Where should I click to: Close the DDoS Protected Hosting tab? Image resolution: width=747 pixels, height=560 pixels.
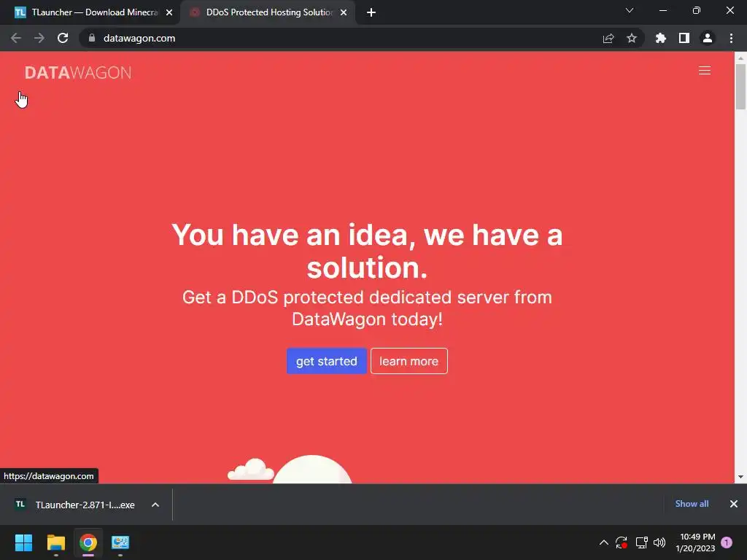point(344,12)
